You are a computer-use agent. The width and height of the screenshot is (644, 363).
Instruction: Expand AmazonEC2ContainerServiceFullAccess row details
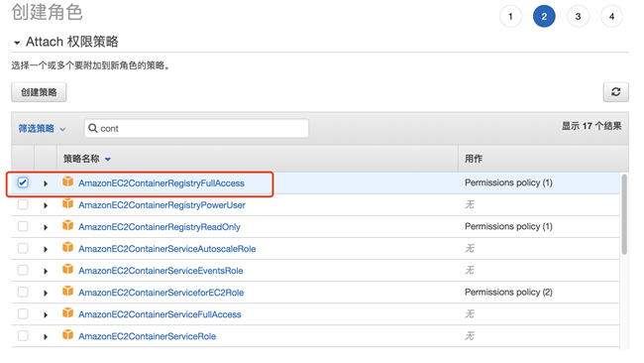[46, 314]
